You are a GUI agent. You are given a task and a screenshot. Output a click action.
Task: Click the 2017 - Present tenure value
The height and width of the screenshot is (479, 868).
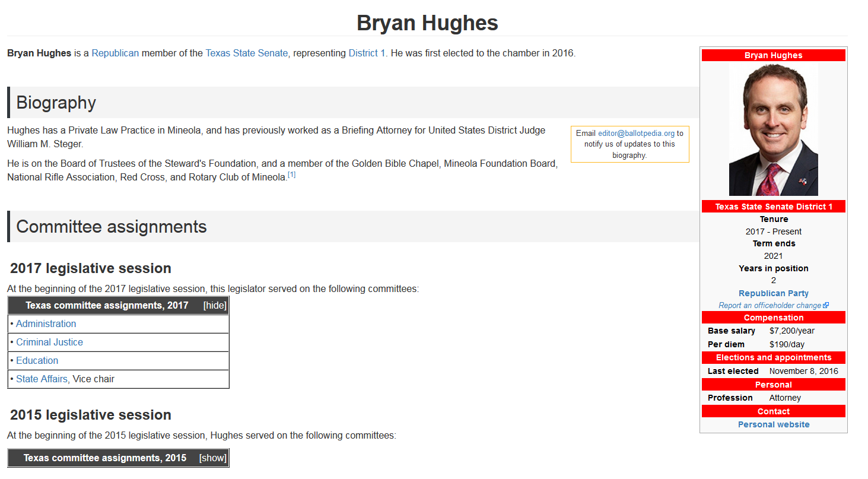[x=773, y=231]
